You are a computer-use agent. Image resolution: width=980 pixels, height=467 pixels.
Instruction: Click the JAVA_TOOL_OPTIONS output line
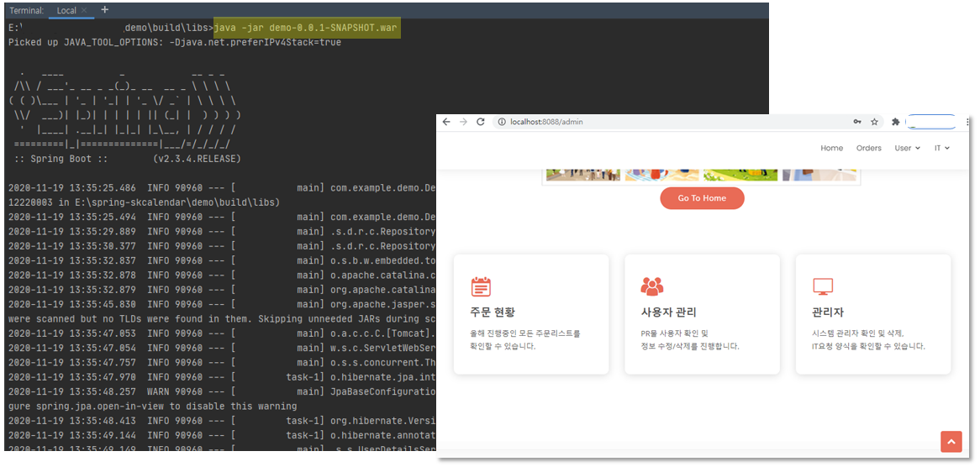point(175,43)
